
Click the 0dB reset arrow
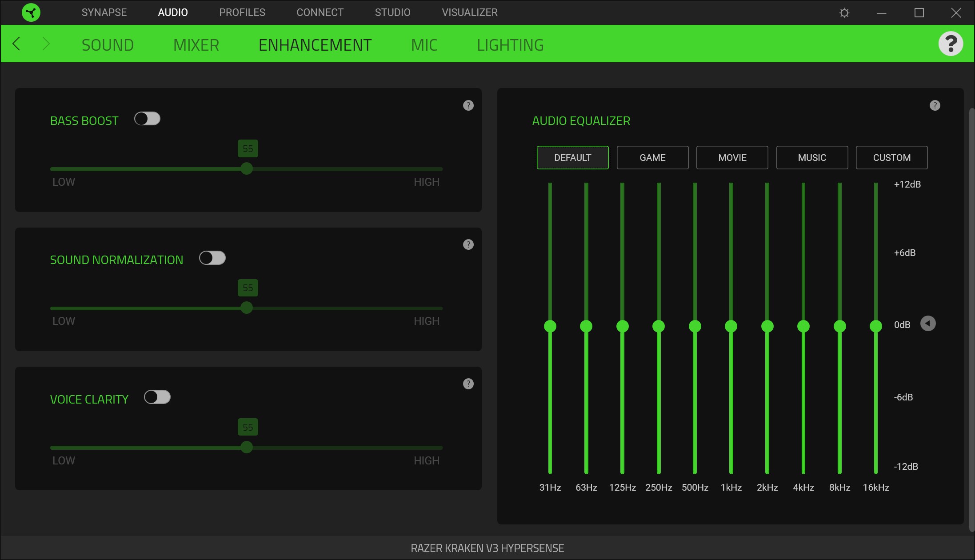927,324
